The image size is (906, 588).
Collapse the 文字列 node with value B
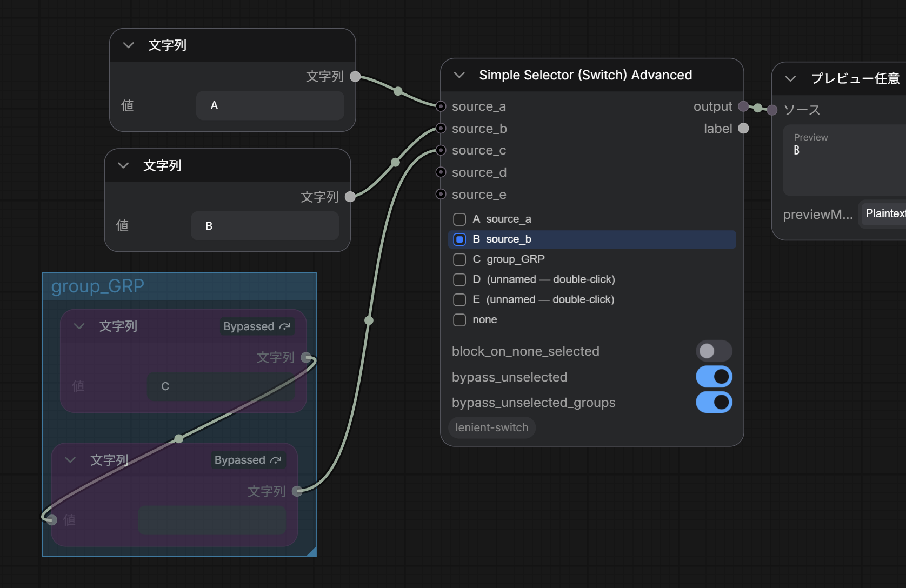coord(123,165)
